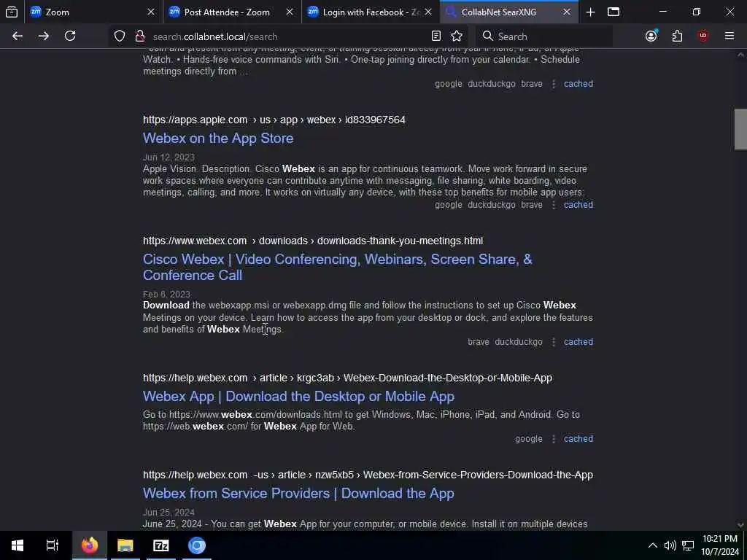Switch to the Zoom tab
Screen dimensions: 747x560
[x=93, y=12]
